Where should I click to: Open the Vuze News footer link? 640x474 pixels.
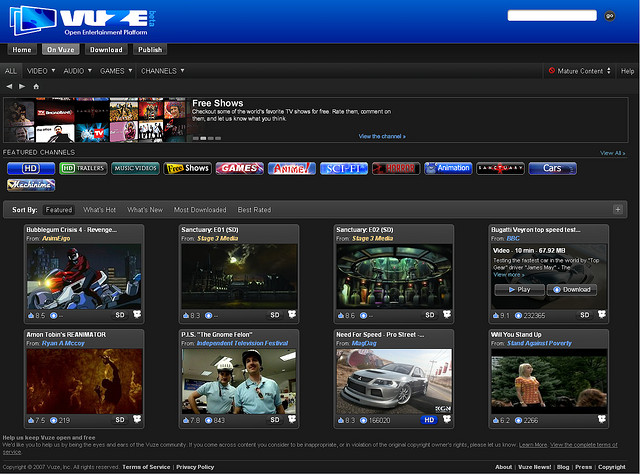pyautogui.click(x=534, y=467)
